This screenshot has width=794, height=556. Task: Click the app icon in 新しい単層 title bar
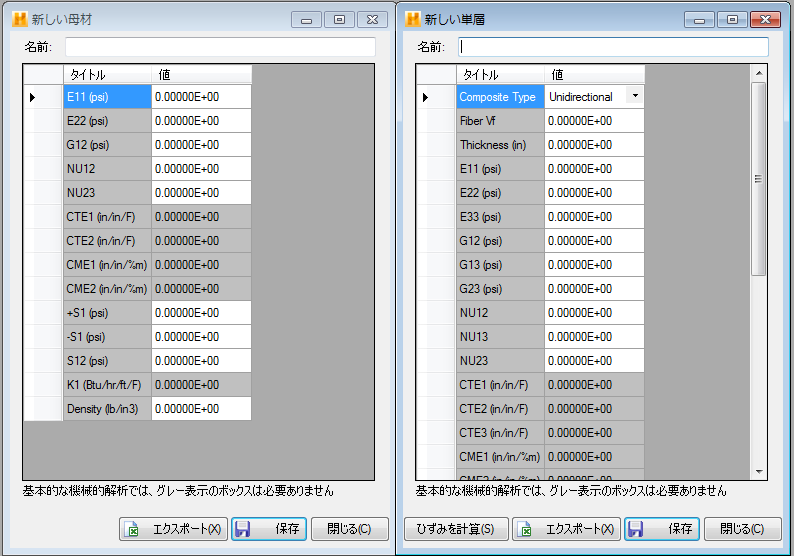[413, 19]
